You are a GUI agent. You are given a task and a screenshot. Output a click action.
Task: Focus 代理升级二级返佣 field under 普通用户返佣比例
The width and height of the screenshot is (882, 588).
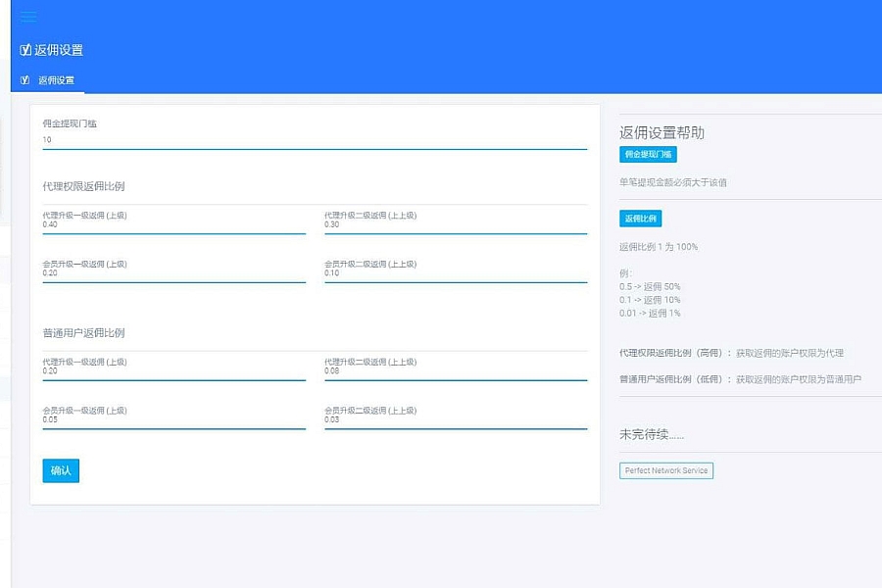pos(455,372)
